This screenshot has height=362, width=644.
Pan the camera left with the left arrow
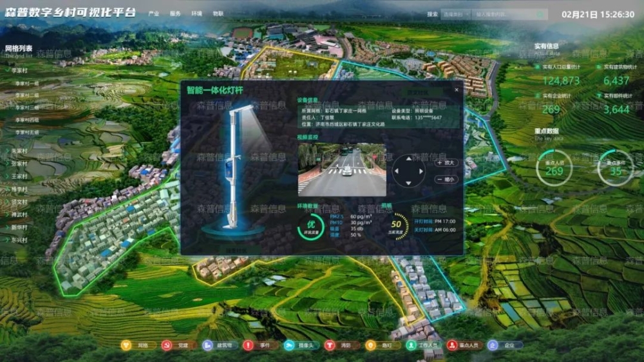[397, 171]
